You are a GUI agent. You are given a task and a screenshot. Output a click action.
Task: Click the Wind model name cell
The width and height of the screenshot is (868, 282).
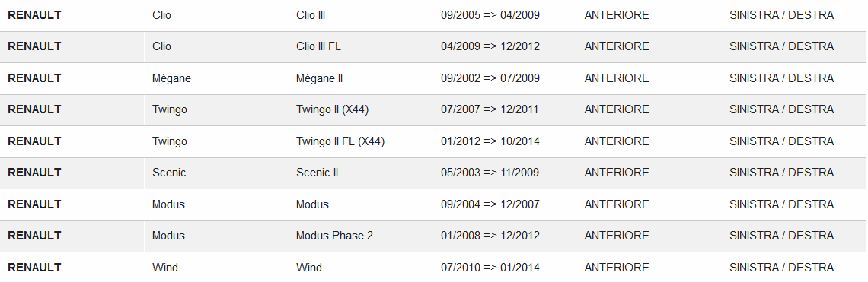coord(309,268)
